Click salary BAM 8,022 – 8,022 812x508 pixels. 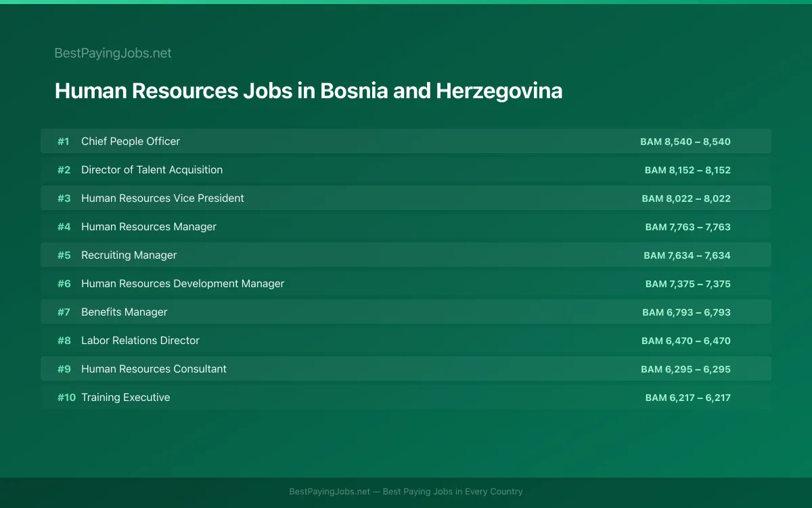pyautogui.click(x=686, y=198)
